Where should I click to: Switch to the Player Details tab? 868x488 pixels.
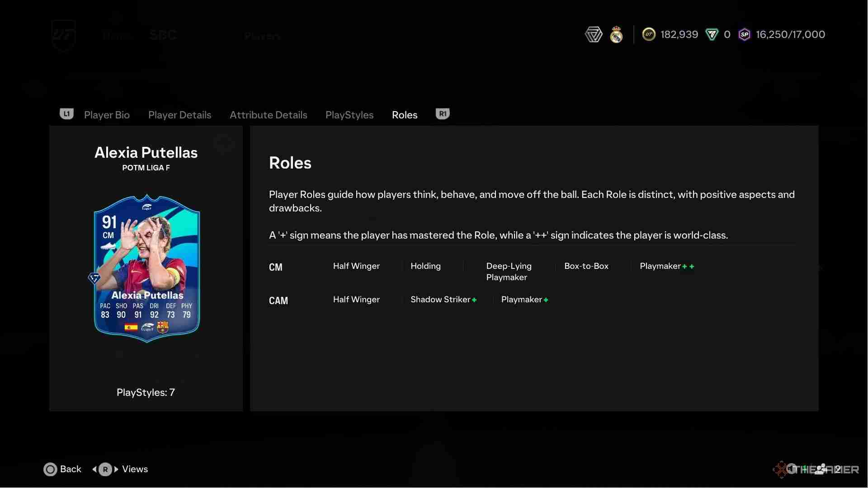click(x=179, y=115)
